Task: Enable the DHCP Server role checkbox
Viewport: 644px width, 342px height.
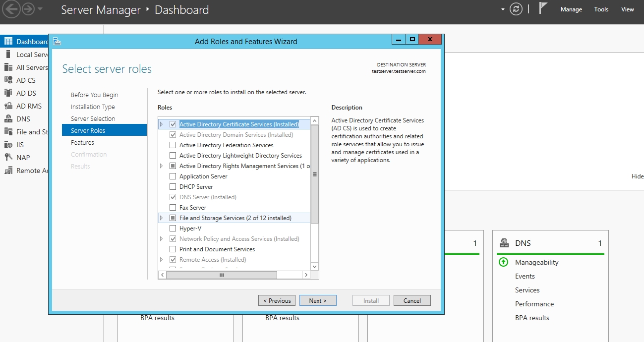Action: [x=173, y=187]
